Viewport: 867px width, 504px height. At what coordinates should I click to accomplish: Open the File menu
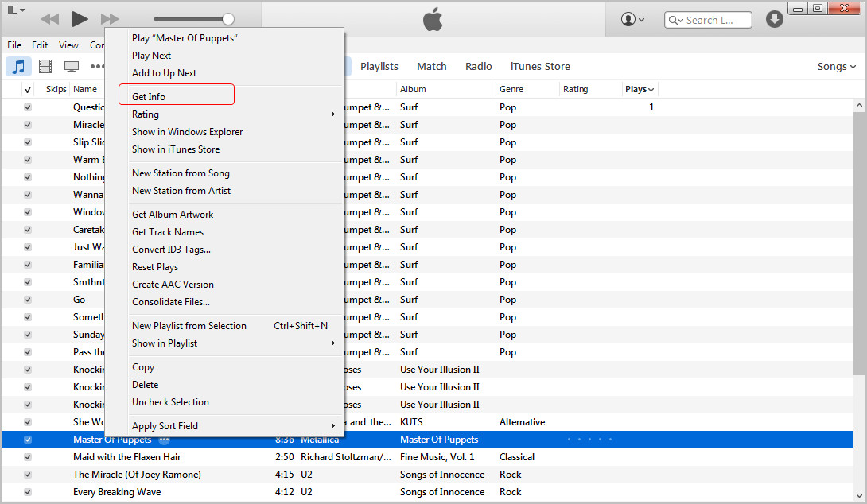[x=14, y=45]
